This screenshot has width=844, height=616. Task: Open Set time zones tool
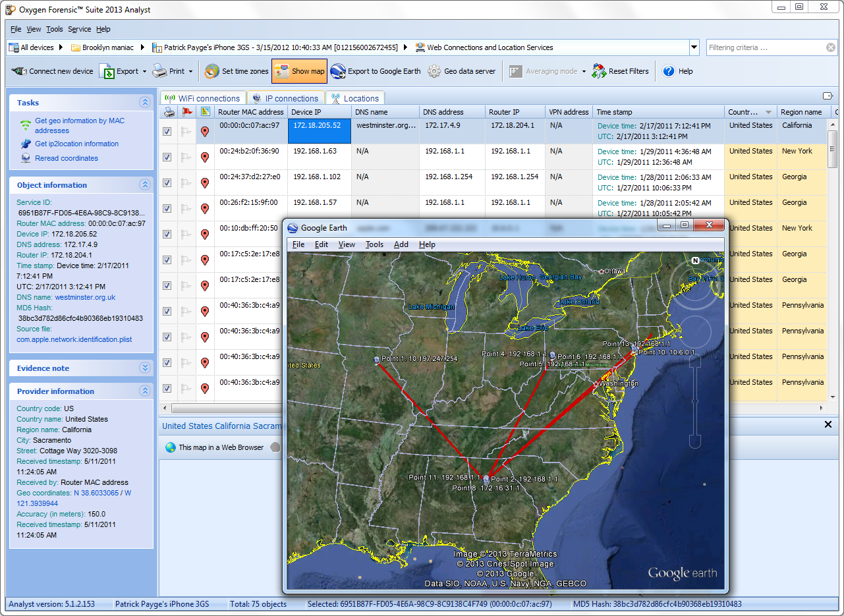tap(212, 71)
